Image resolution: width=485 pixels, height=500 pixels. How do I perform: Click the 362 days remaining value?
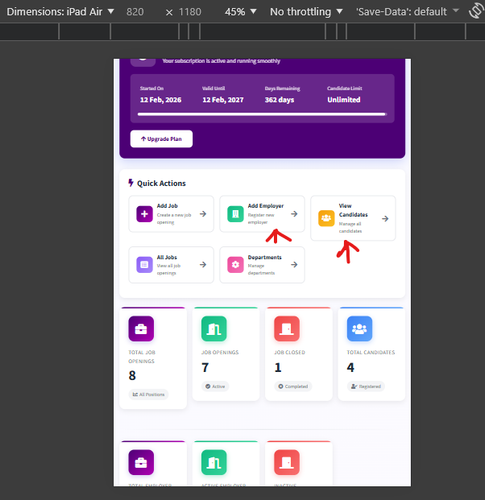click(x=279, y=100)
